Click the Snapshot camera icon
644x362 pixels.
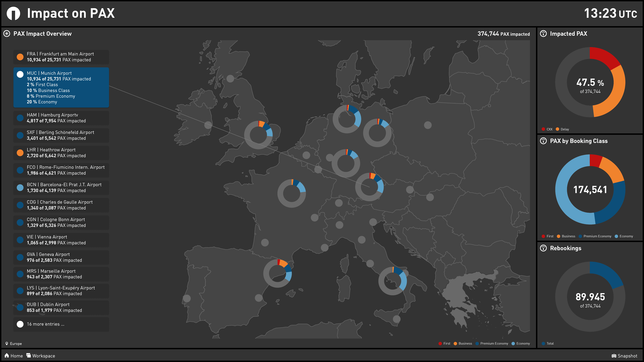click(x=614, y=356)
